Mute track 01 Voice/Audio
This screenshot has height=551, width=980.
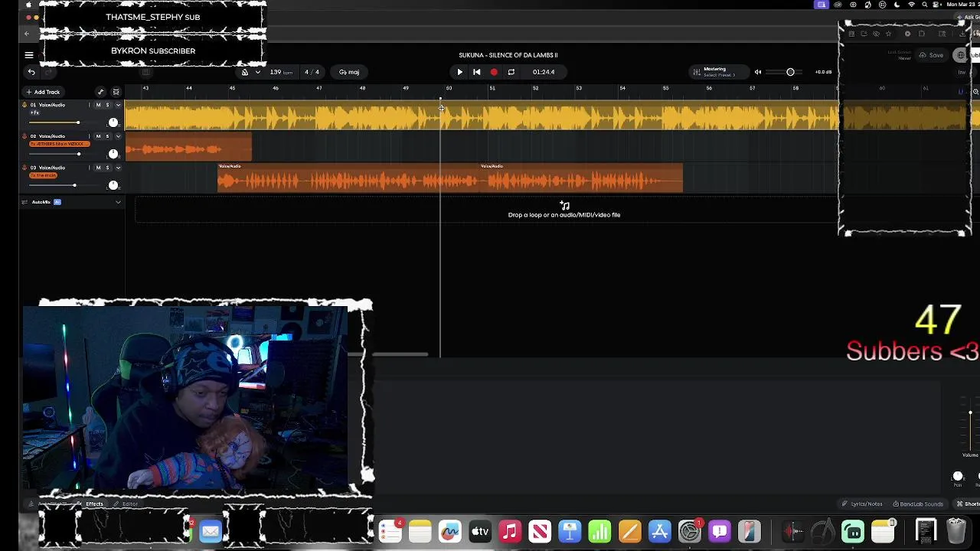click(98, 105)
